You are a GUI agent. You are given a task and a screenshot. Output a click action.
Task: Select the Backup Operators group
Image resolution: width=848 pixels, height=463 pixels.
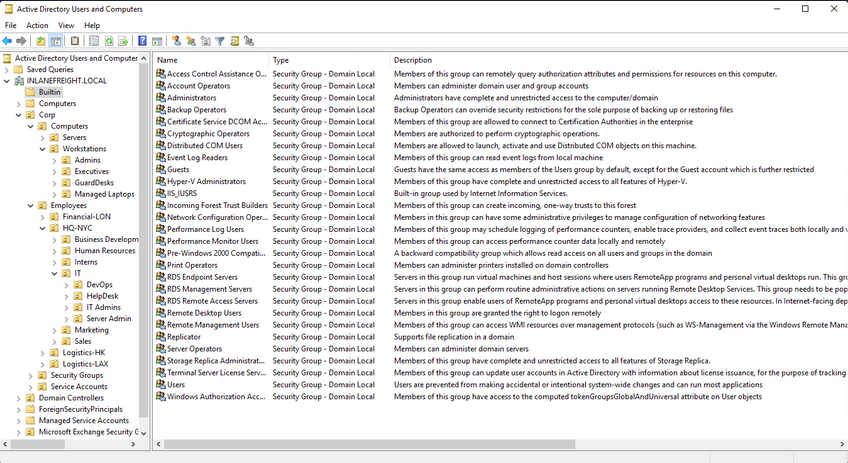(x=196, y=109)
